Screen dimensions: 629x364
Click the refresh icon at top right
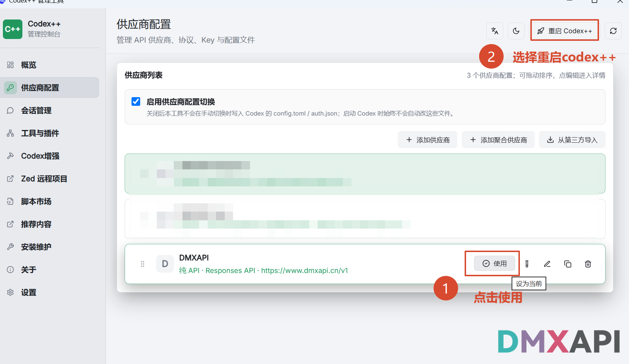(x=613, y=31)
